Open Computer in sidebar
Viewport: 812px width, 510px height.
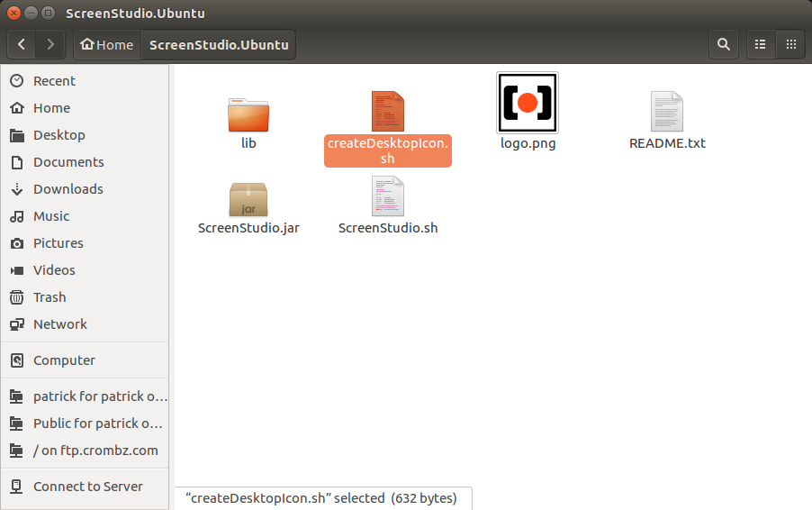click(x=64, y=360)
